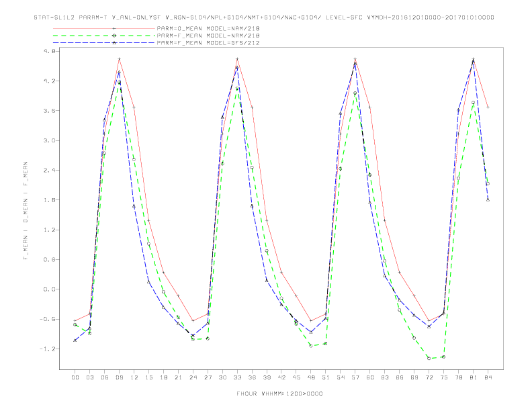
Task: Click the green dashed legend line sample
Action: coord(104,36)
